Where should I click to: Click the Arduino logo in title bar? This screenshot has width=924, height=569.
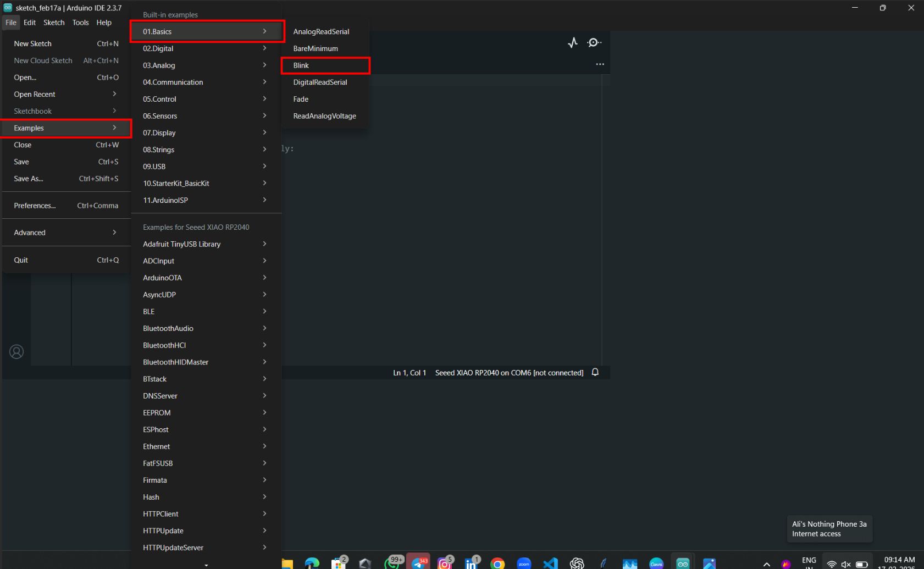(8, 8)
